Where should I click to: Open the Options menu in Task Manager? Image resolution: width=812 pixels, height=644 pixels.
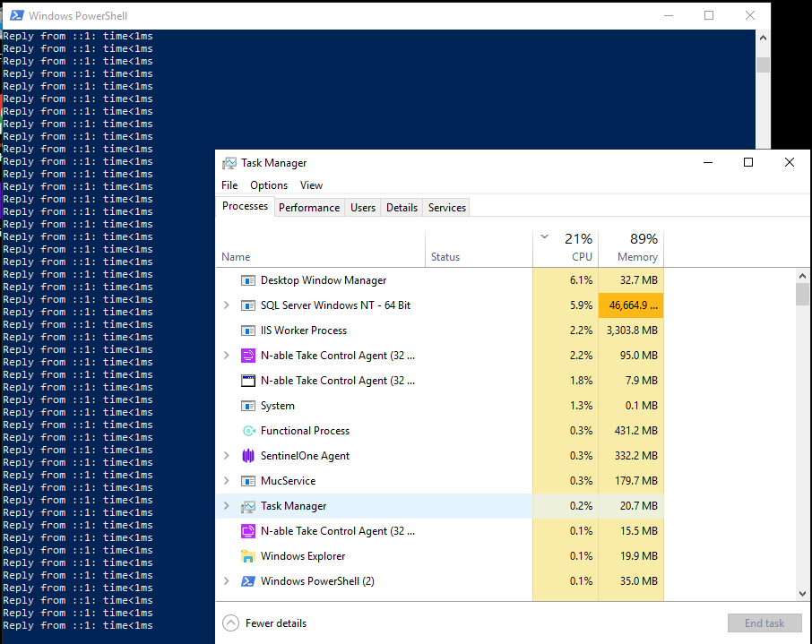pos(269,185)
